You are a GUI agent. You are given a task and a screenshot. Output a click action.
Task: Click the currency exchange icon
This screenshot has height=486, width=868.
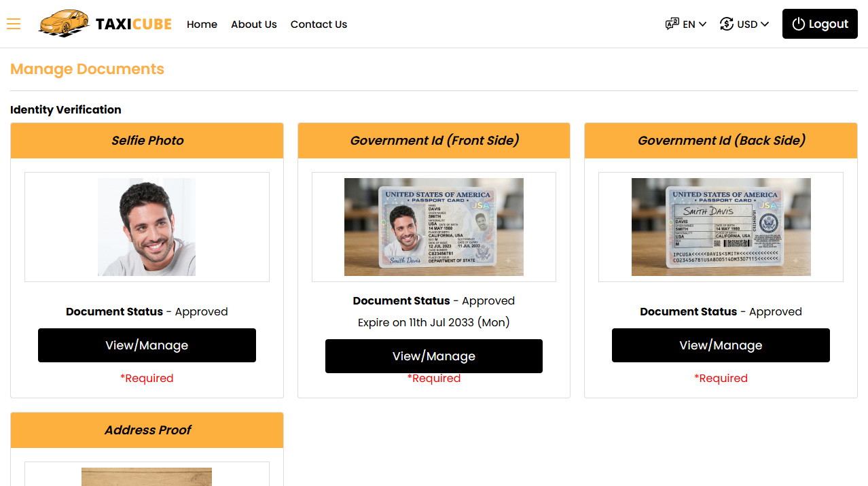[727, 24]
